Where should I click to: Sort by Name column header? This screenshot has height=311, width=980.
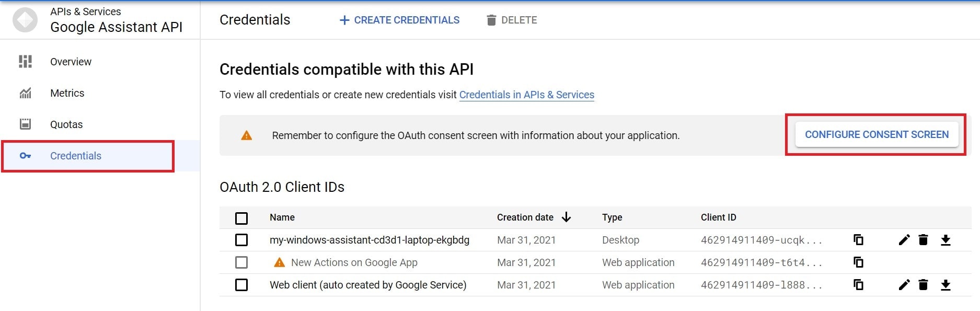tap(282, 217)
